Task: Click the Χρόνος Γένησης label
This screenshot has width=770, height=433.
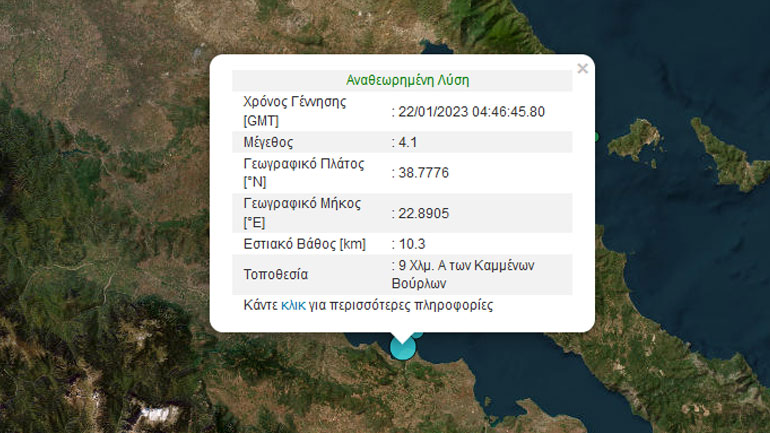Action: coord(295,111)
